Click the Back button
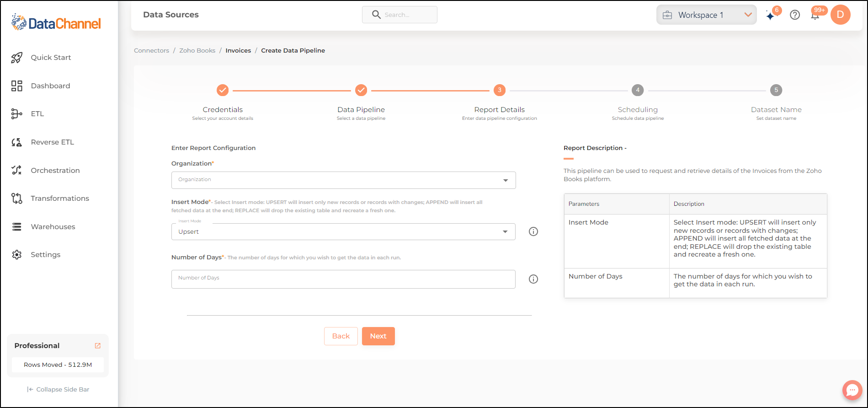This screenshot has height=408, width=868. [341, 336]
